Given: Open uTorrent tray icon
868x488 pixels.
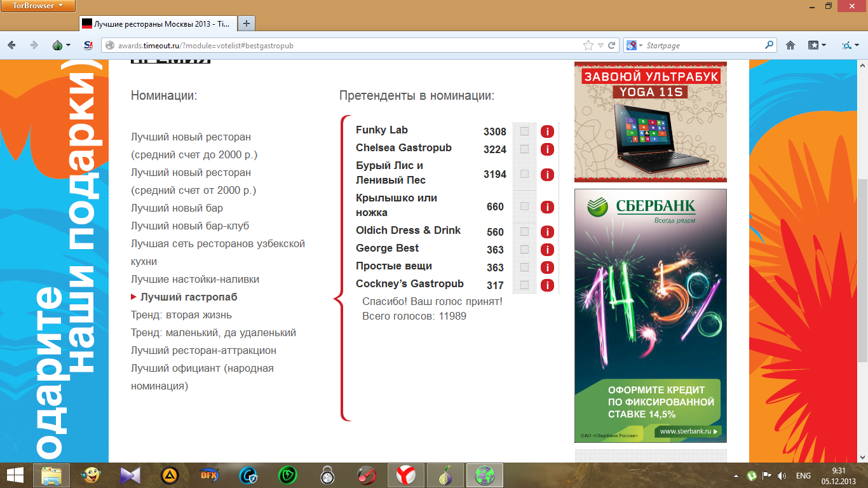Looking at the screenshot, I should (x=752, y=475).
